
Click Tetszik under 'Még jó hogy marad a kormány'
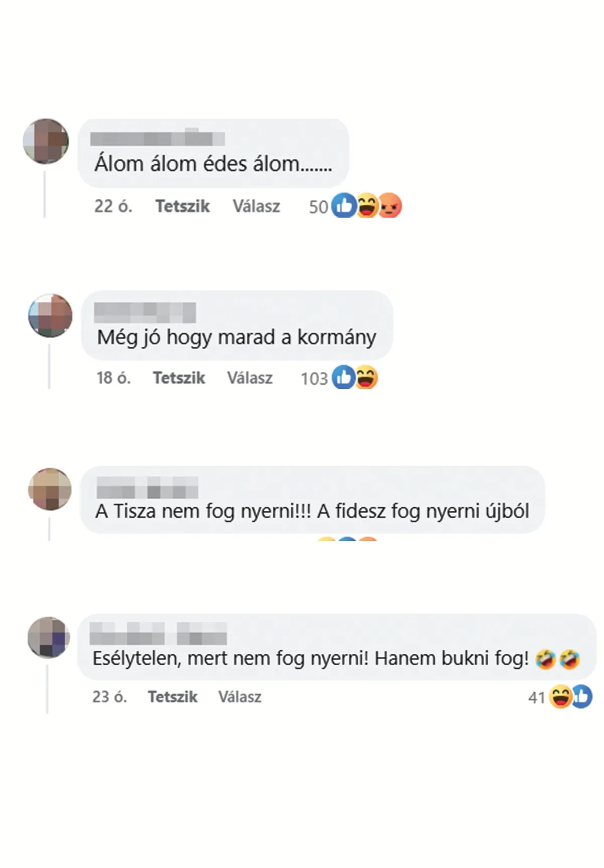[x=179, y=377]
